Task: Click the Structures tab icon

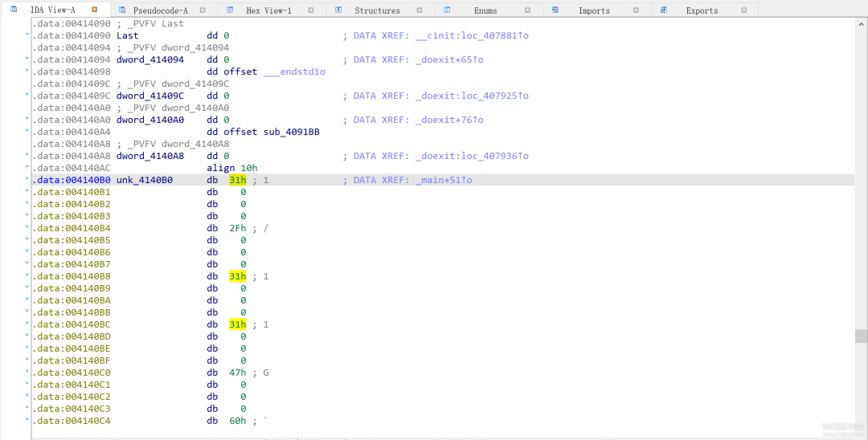Action: 338,10
